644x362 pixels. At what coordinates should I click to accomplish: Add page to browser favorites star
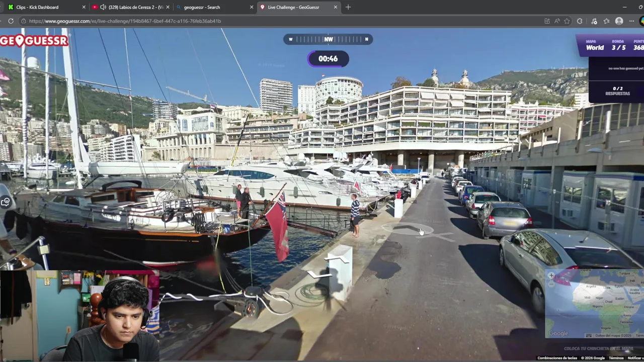(x=567, y=21)
